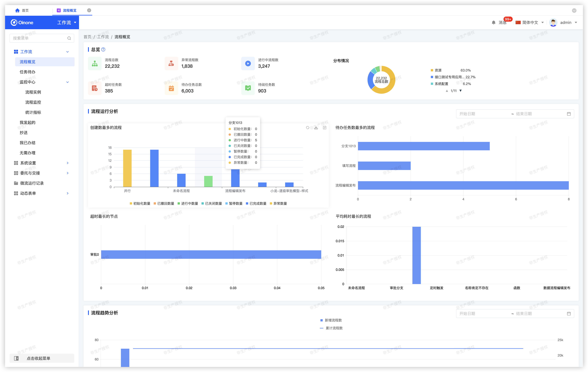Open the data view icon on the chart

pos(325,128)
